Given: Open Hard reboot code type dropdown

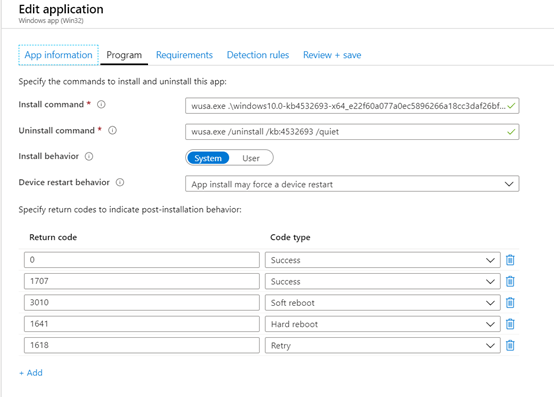Looking at the screenshot, I should tap(383, 324).
